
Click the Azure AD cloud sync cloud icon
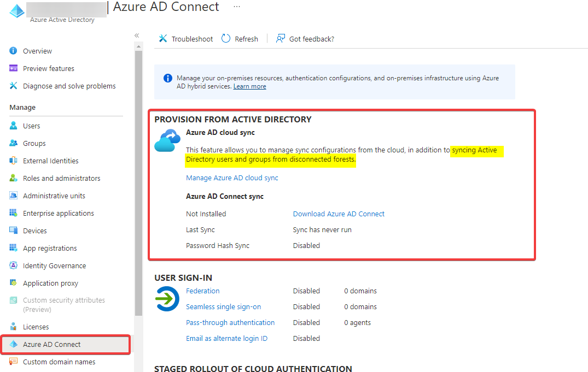pos(167,140)
